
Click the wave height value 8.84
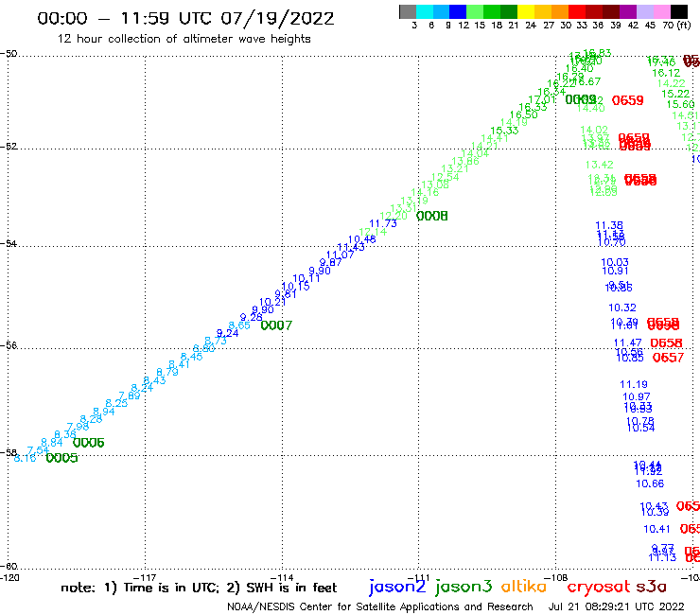[52, 443]
